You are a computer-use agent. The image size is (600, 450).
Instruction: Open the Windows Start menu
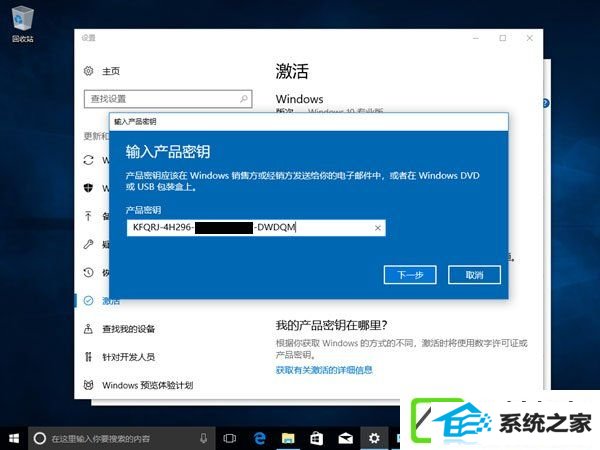click(14, 439)
